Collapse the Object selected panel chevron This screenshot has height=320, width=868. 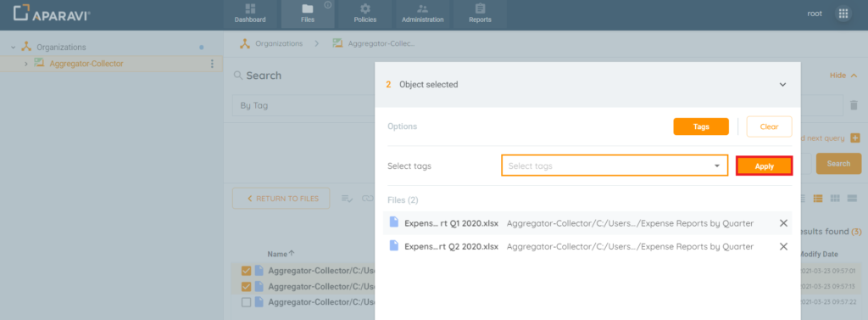tap(782, 85)
